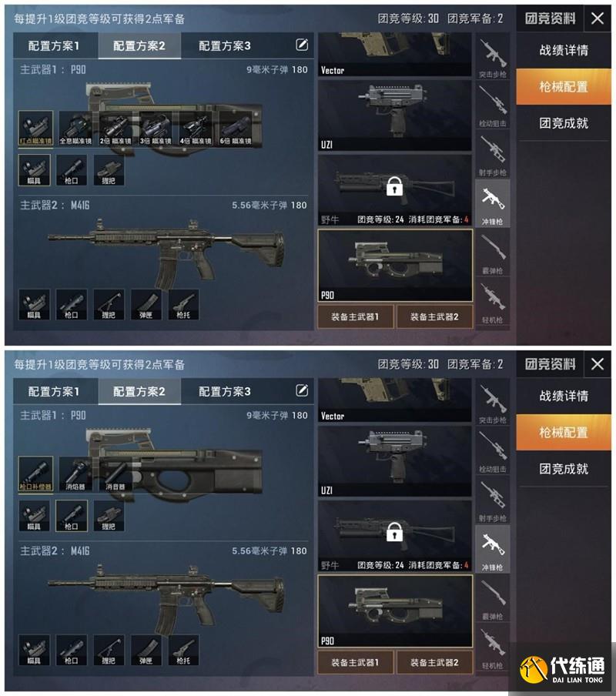Screen dimensions: 616x696
Task: Select the 红点瞄准镜 red dot sight
Action: [x=35, y=129]
